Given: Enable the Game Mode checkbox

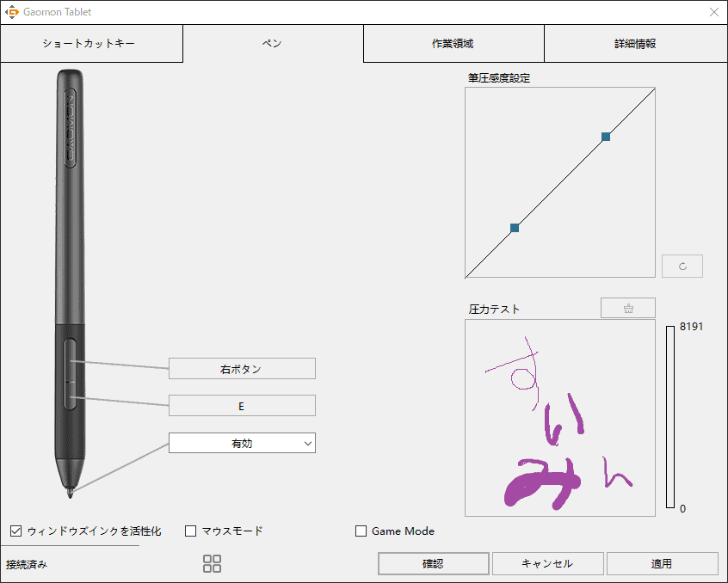Looking at the screenshot, I should pyautogui.click(x=361, y=531).
